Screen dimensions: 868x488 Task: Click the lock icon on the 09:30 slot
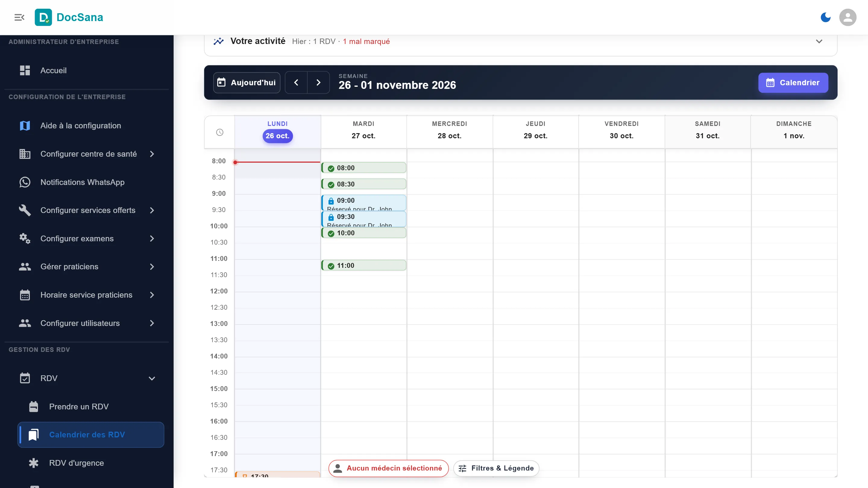(x=331, y=217)
